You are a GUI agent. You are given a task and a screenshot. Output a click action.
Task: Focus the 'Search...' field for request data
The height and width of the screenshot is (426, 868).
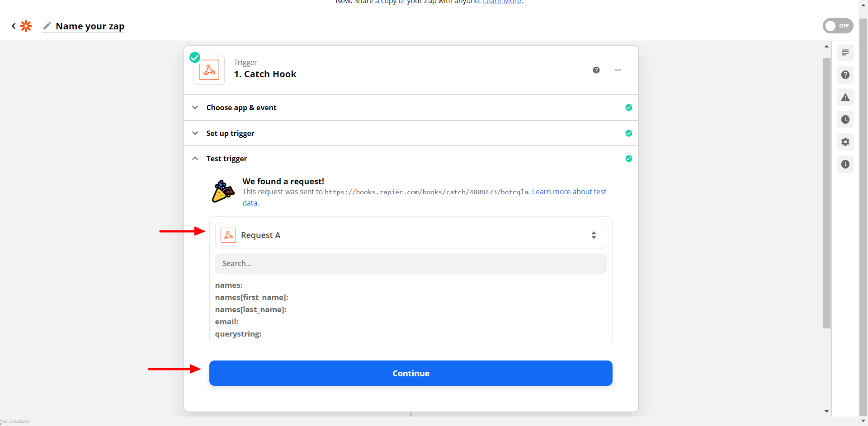(411, 263)
